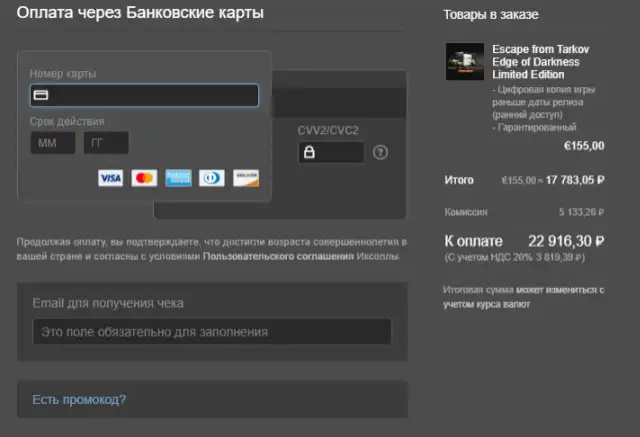Click the product title Escape from Tarkov
This screenshot has height=437, width=640.
(541, 62)
